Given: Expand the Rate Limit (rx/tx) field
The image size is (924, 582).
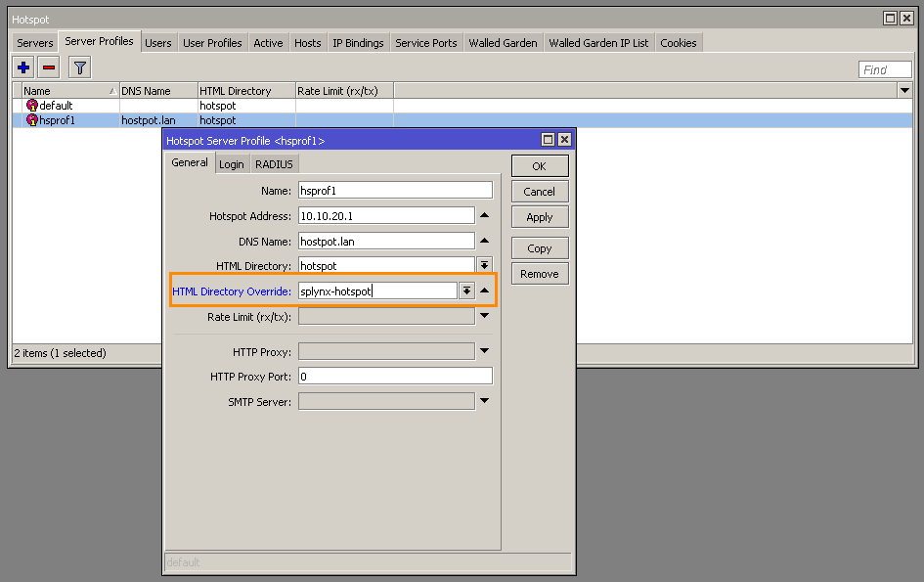Looking at the screenshot, I should tap(485, 317).
